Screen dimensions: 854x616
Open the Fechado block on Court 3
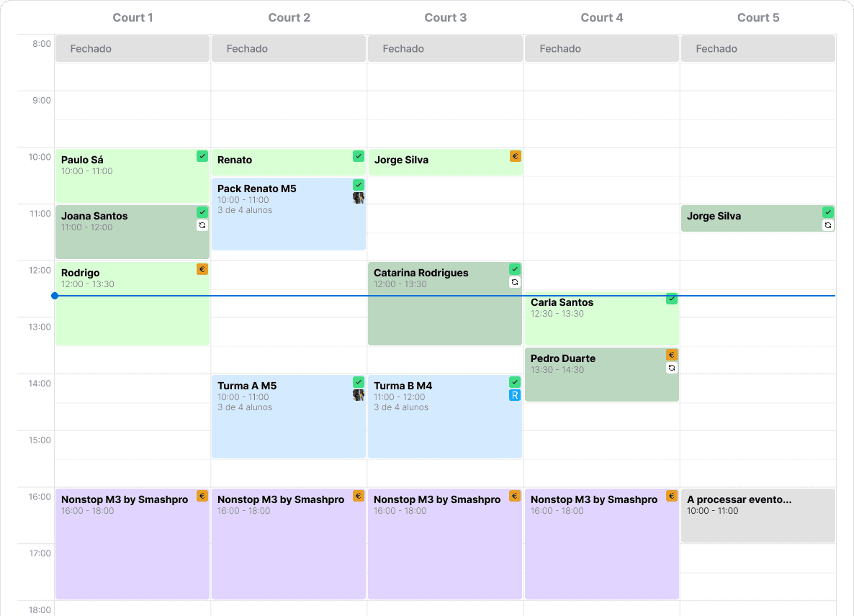pyautogui.click(x=445, y=48)
